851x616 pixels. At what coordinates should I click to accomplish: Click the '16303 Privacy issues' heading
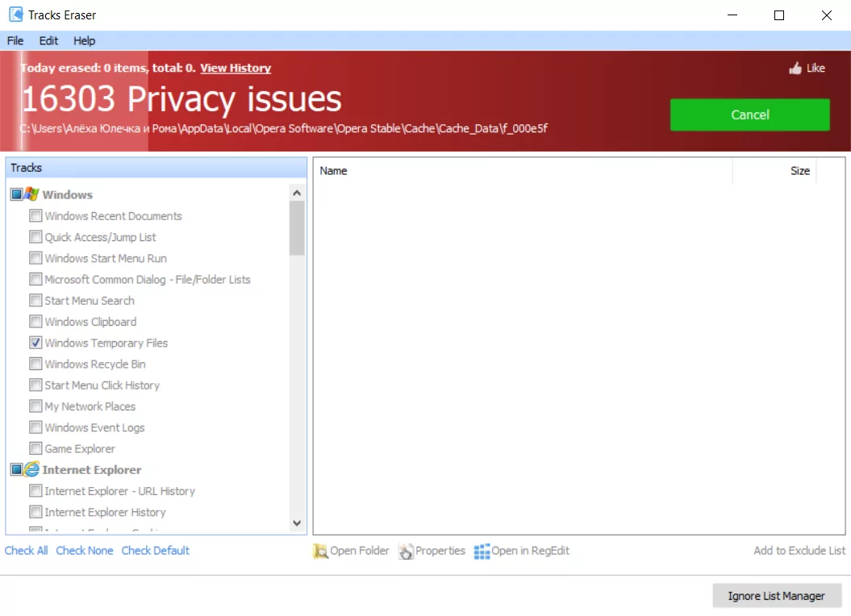click(x=181, y=99)
